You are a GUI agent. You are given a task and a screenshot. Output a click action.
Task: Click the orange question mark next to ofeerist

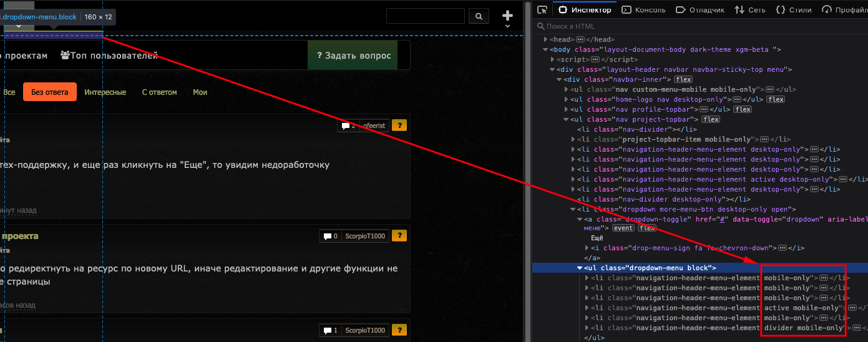399,125
